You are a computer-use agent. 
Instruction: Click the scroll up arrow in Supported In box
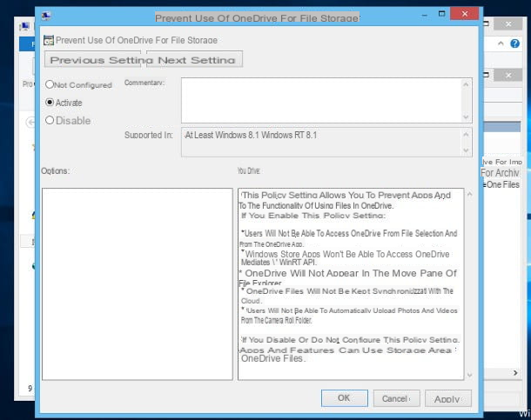click(x=466, y=135)
